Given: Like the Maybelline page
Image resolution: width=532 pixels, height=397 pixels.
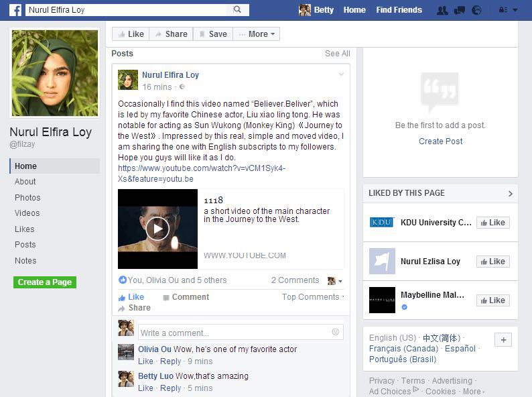Looking at the screenshot, I should tap(492, 300).
